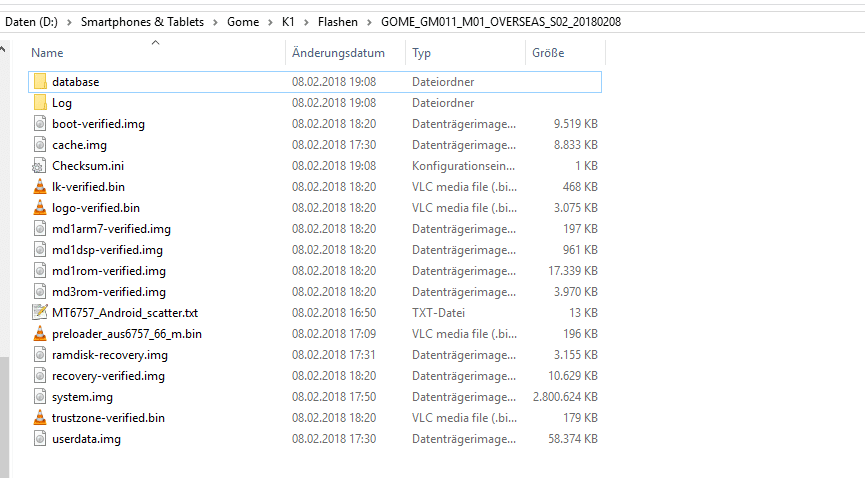Select file name lk-verified.bin

tap(88, 187)
